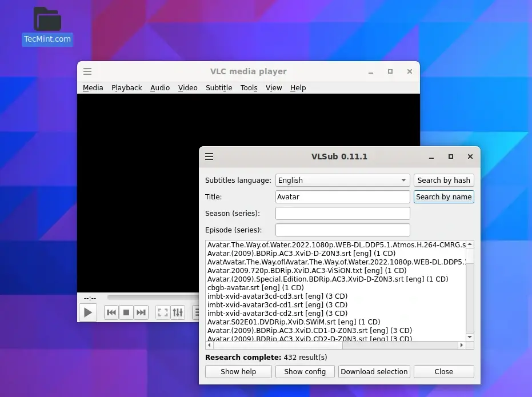
Task: Select Avatar.S02E01.DVDRip.XviD.SWiM.srt result
Action: (x=336, y=322)
